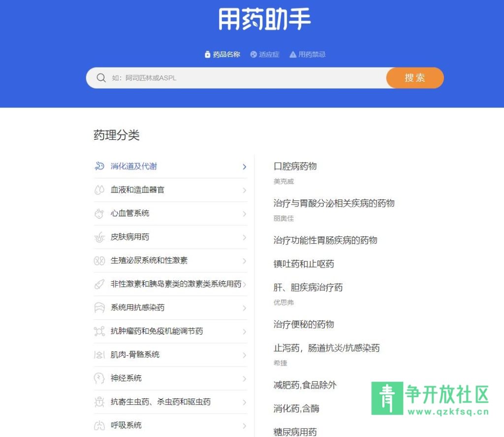Viewport: 504px width, 437px height.
Task: Open 糖尿病用药 link
Action: 295,432
